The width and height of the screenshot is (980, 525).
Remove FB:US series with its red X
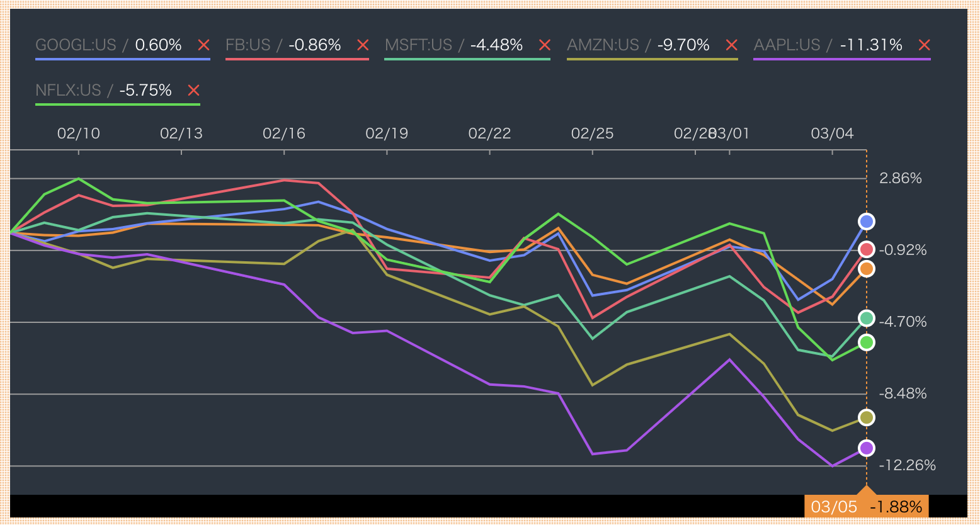[x=363, y=45]
